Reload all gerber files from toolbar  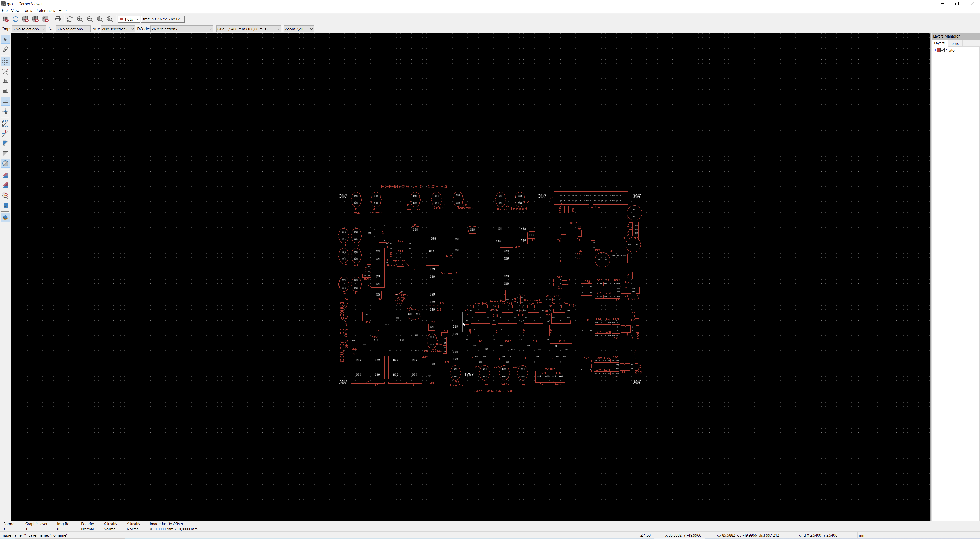pyautogui.click(x=16, y=19)
